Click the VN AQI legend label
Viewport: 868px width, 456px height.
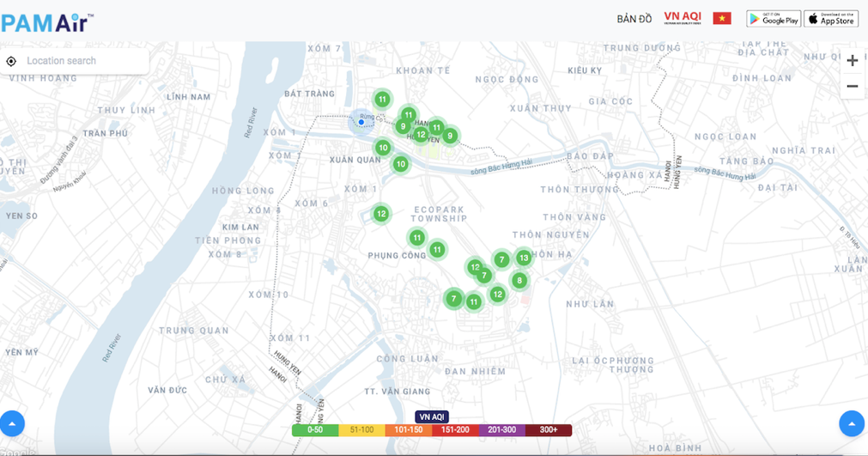[432, 417]
